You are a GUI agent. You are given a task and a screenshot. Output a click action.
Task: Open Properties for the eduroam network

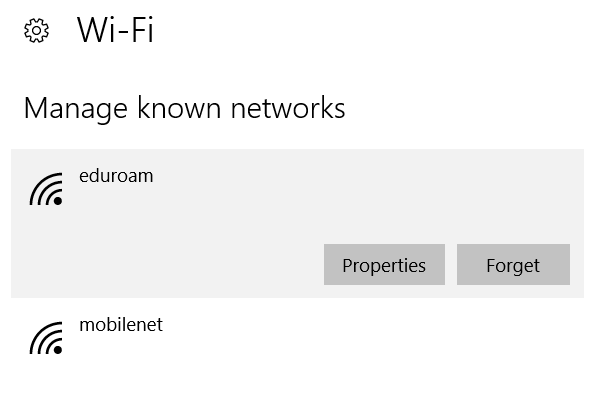click(x=384, y=265)
